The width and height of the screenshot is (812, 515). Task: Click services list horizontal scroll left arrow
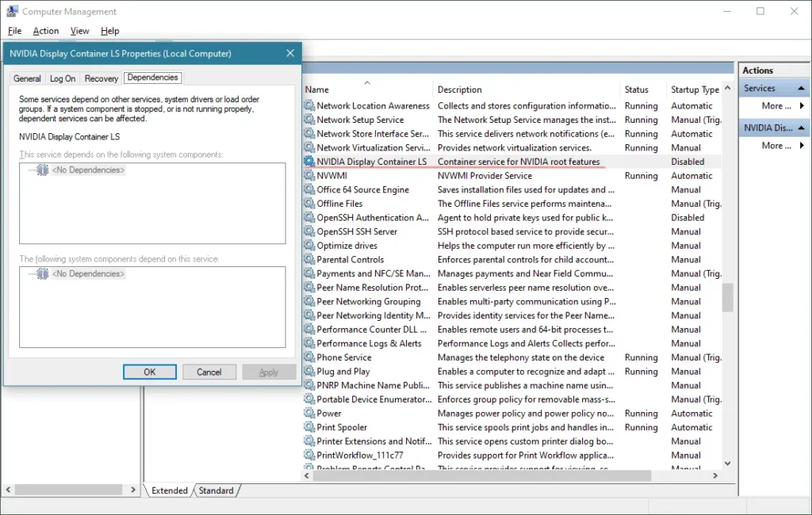click(307, 475)
